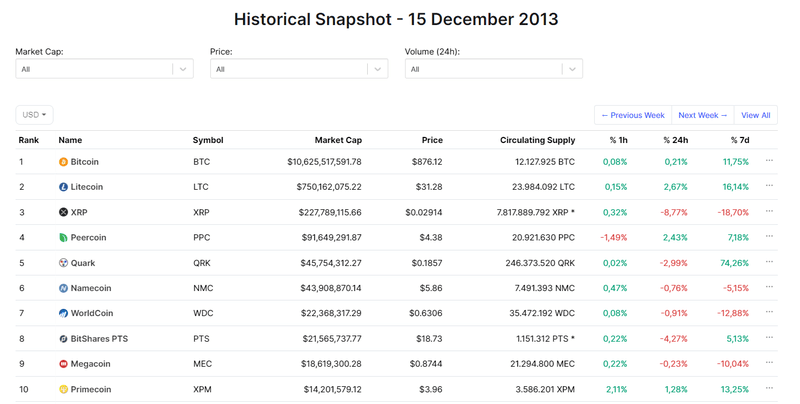Click the Quark coin icon
Image resolution: width=800 pixels, height=404 pixels.
coord(63,263)
